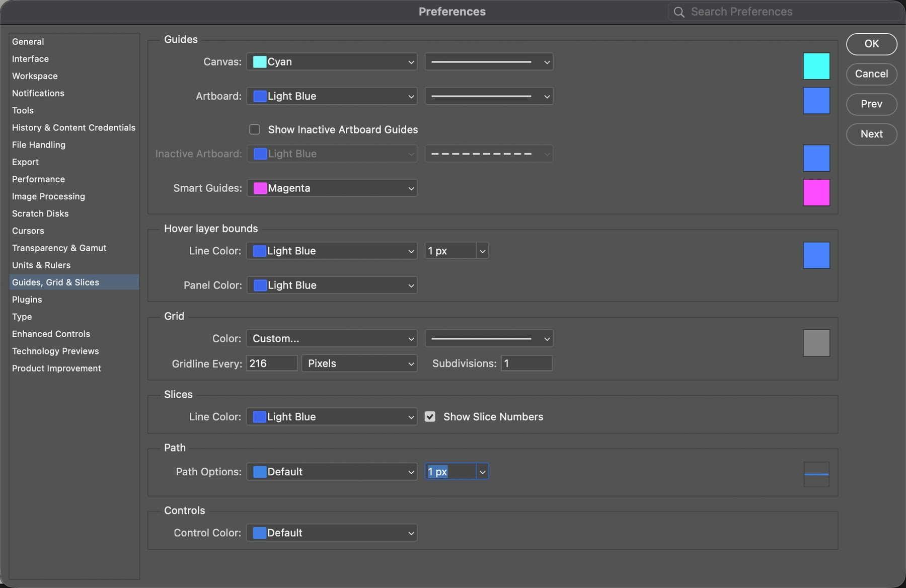This screenshot has width=906, height=588.
Task: Click Hover layer bounds blue swatch
Action: [816, 256]
